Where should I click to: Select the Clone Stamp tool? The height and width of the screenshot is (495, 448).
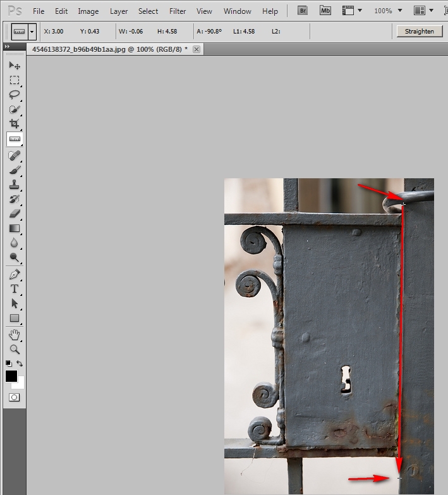click(x=15, y=185)
